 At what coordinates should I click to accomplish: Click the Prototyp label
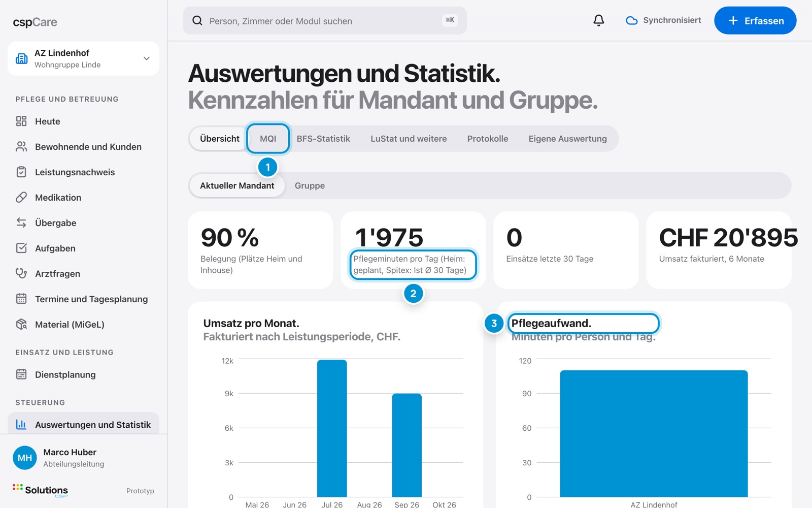pyautogui.click(x=140, y=491)
